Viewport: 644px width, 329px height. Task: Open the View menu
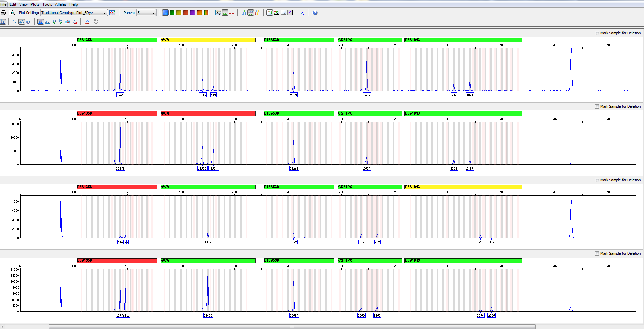coord(23,4)
